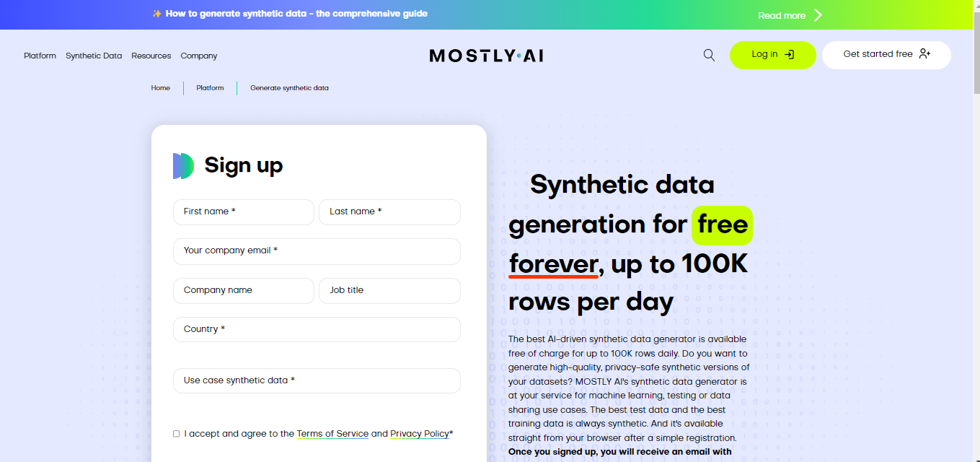This screenshot has width=980, height=462.
Task: Click the Sign up gradient logo icon
Action: tap(184, 166)
